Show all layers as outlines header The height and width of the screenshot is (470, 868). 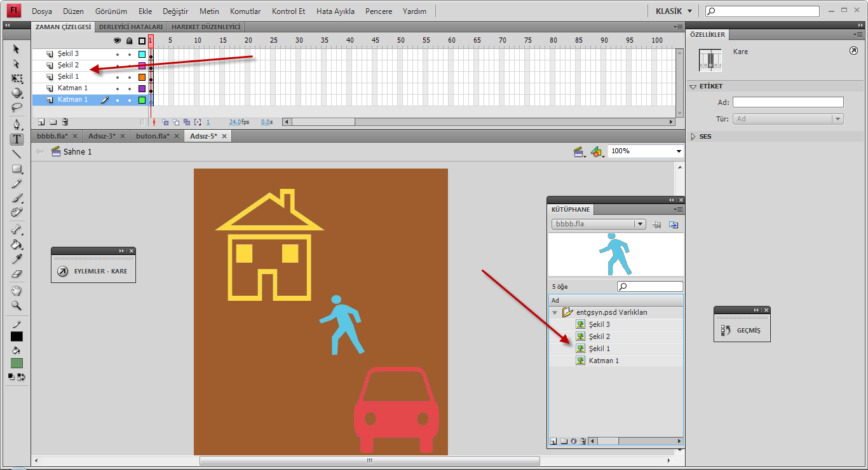click(x=142, y=41)
